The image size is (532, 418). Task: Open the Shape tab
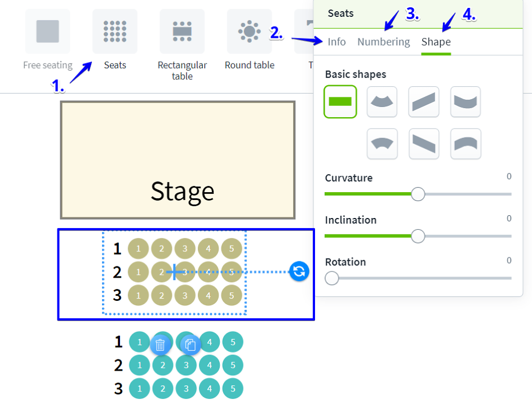tap(436, 42)
